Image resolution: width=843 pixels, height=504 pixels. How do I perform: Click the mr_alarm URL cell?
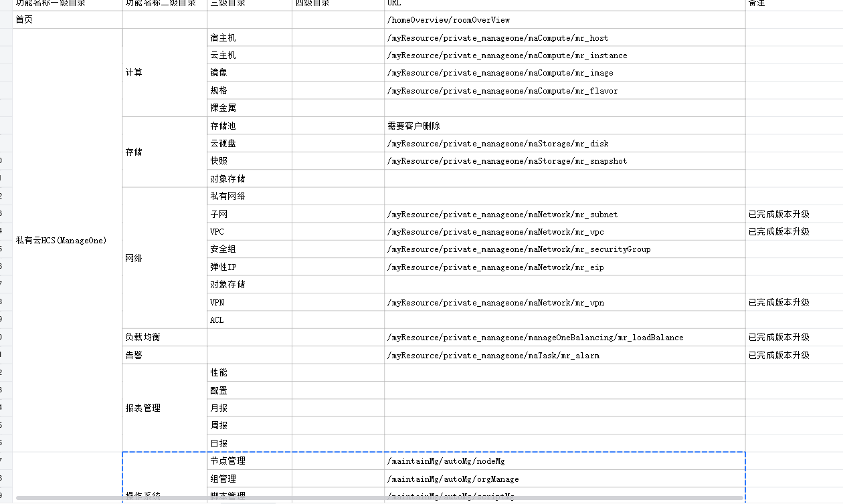pyautogui.click(x=564, y=355)
